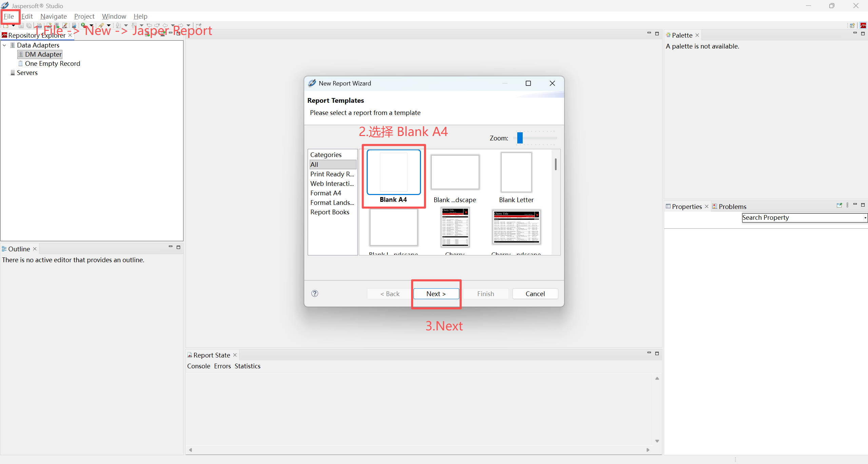Click the template Zoom slider handle
This screenshot has height=464, width=868.
pyautogui.click(x=520, y=138)
